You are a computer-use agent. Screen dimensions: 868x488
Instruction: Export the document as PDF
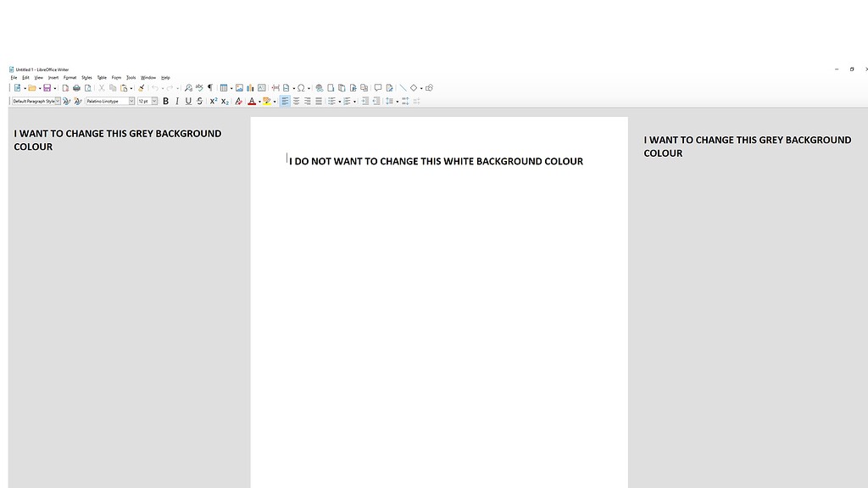(64, 87)
